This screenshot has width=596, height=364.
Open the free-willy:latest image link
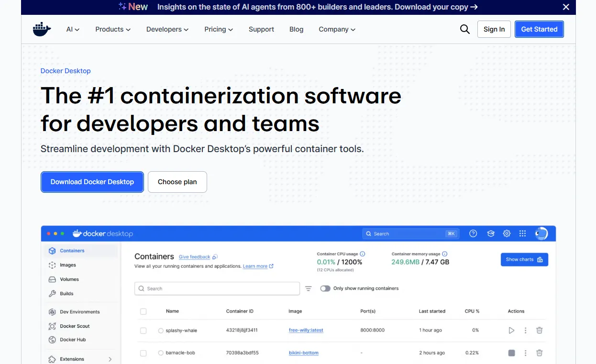coord(306,330)
